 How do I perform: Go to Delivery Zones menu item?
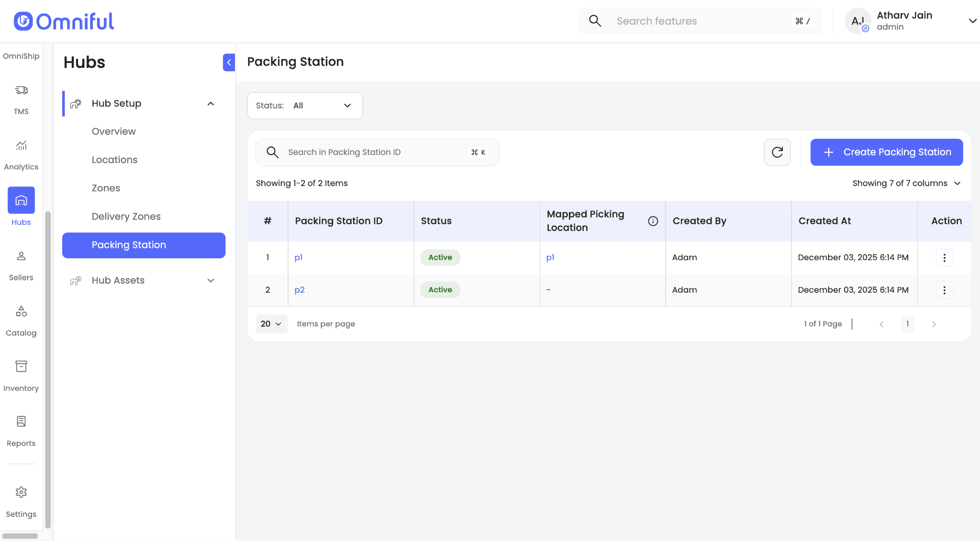[126, 216]
